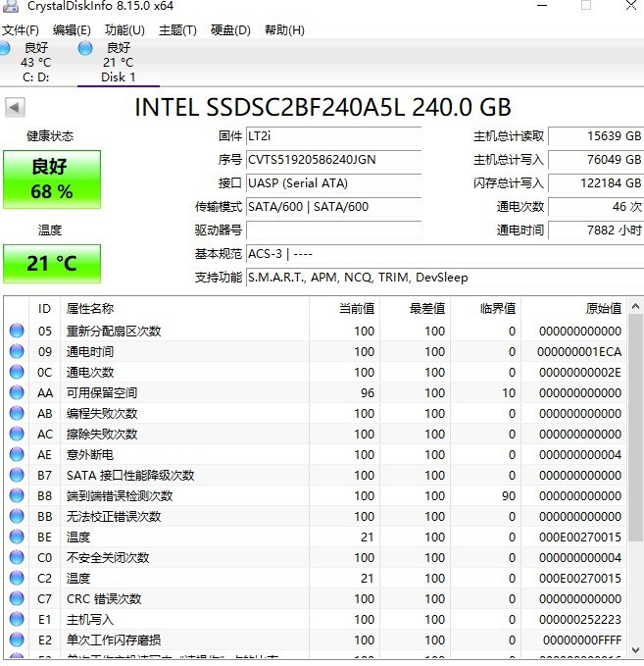The width and height of the screenshot is (644, 666).
Task: Click status orb for attribute C0
Action: (17, 558)
